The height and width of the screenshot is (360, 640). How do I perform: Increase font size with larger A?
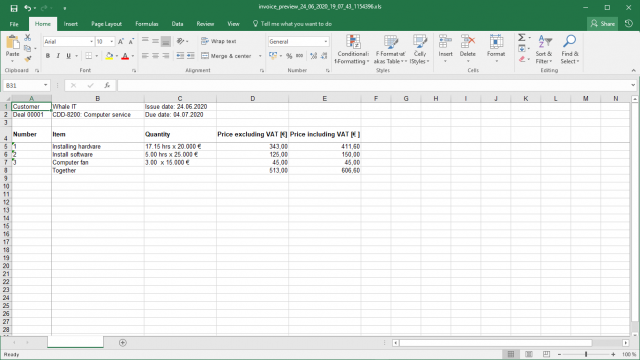click(x=121, y=42)
